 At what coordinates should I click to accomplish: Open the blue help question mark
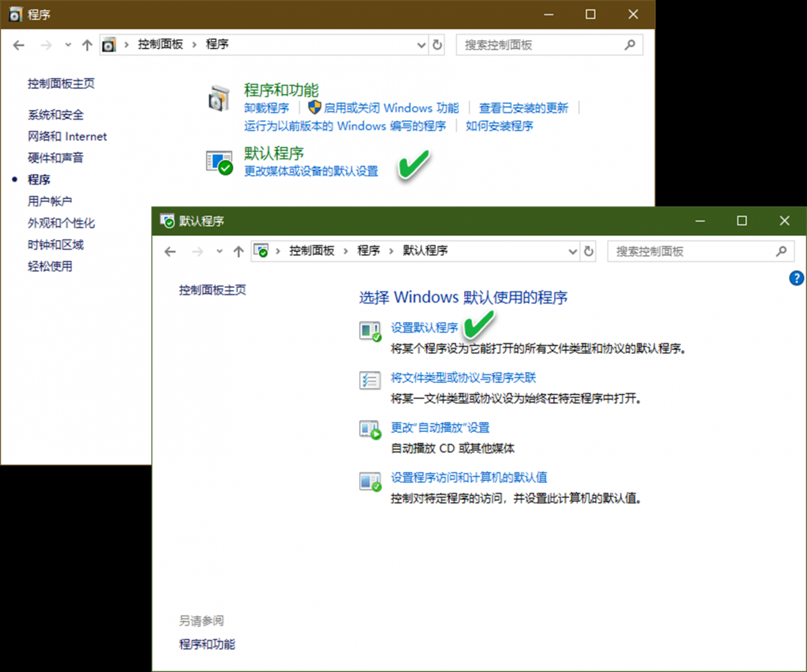[796, 278]
